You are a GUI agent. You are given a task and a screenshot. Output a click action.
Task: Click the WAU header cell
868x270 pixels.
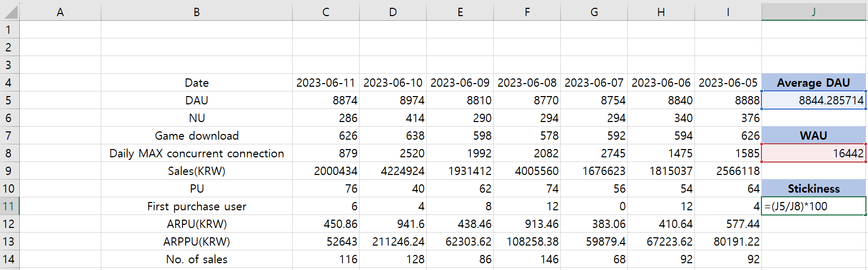pyautogui.click(x=814, y=136)
